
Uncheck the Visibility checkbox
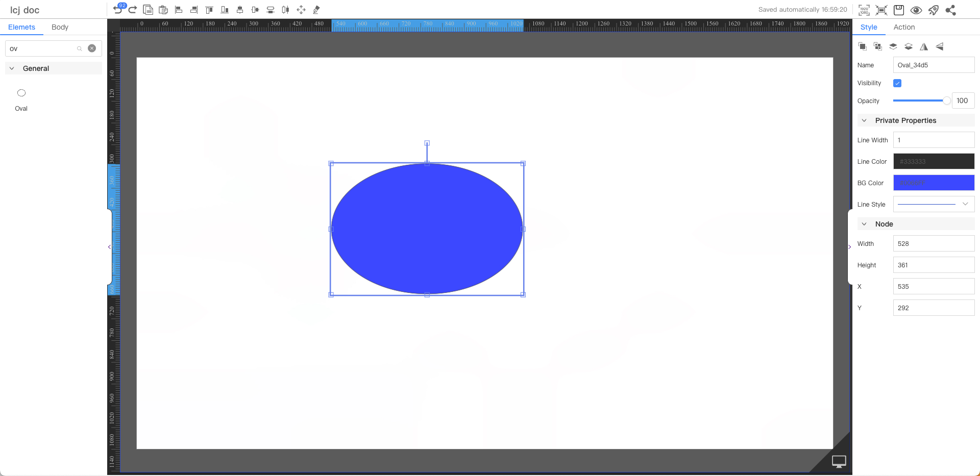pos(897,83)
